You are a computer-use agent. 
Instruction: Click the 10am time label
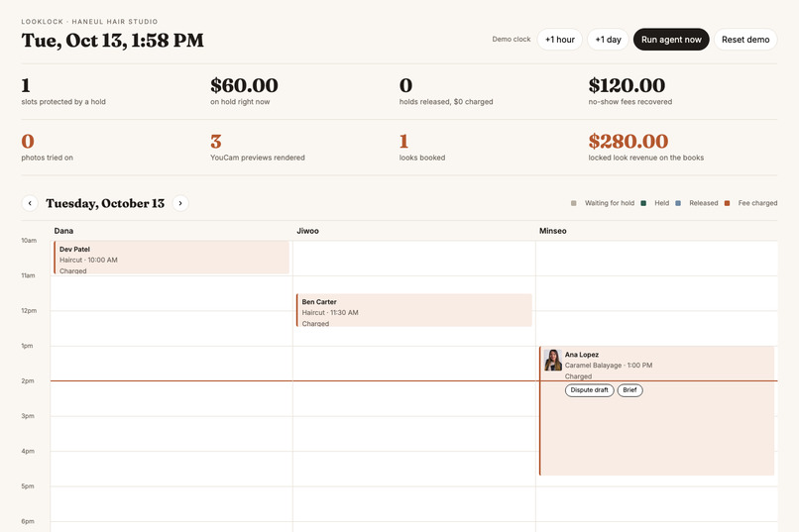[x=29, y=241]
